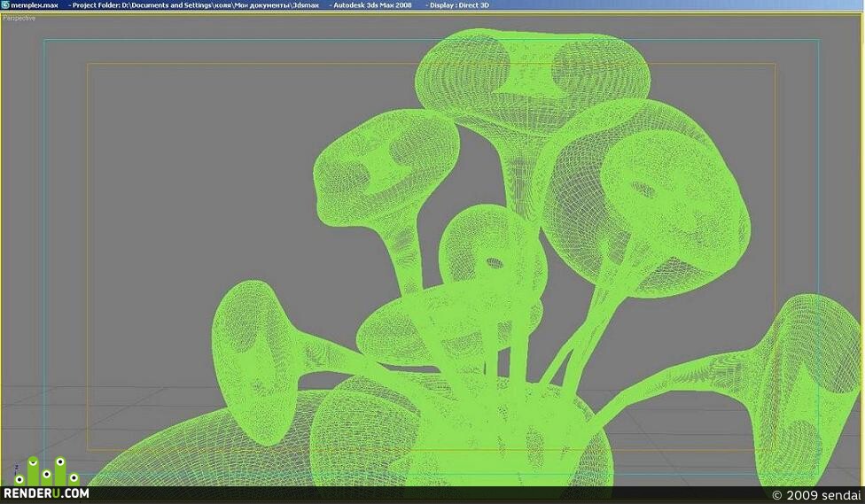
Task: Click the Project Folder path in title bar
Action: [x=196, y=5]
